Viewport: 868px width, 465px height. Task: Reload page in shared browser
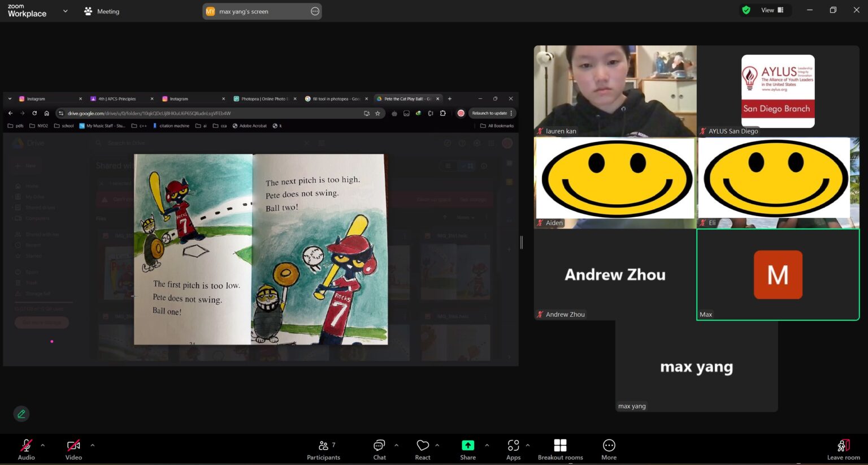point(34,113)
